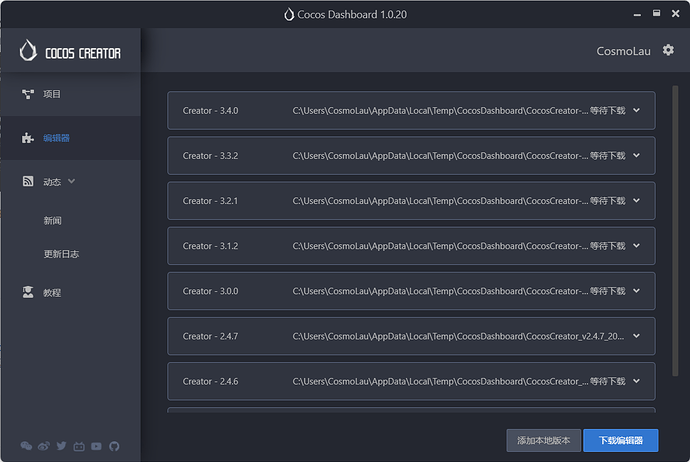Expand options for Creator - 2.4.6
Viewport: 690px width, 462px height.
pyautogui.click(x=636, y=381)
